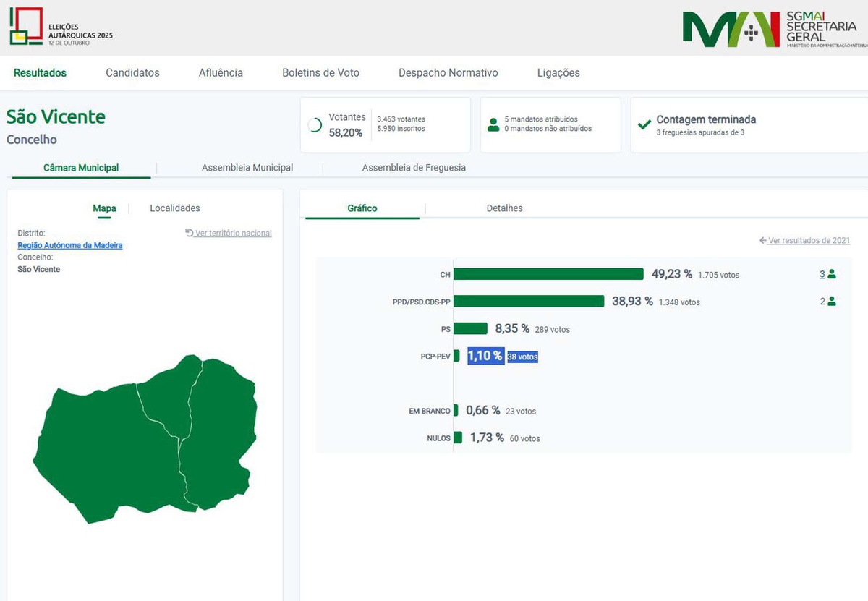This screenshot has width=868, height=601.
Task: Click the PPD/PSD.CDS-PP two mandates person icon
Action: (831, 302)
